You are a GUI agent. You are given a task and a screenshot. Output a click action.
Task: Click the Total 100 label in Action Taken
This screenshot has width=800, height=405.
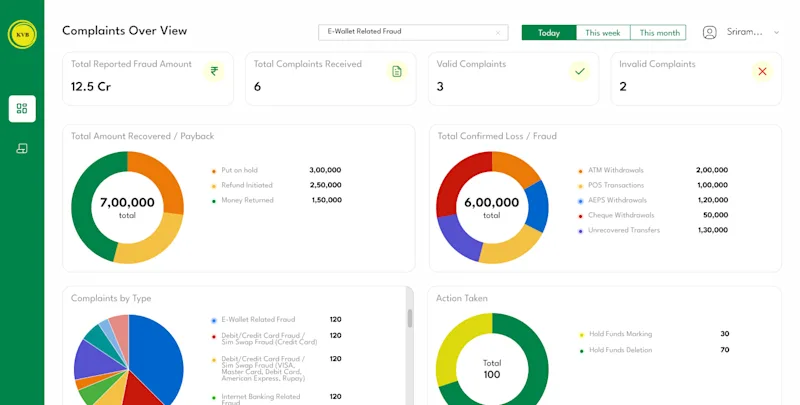pyautogui.click(x=492, y=369)
